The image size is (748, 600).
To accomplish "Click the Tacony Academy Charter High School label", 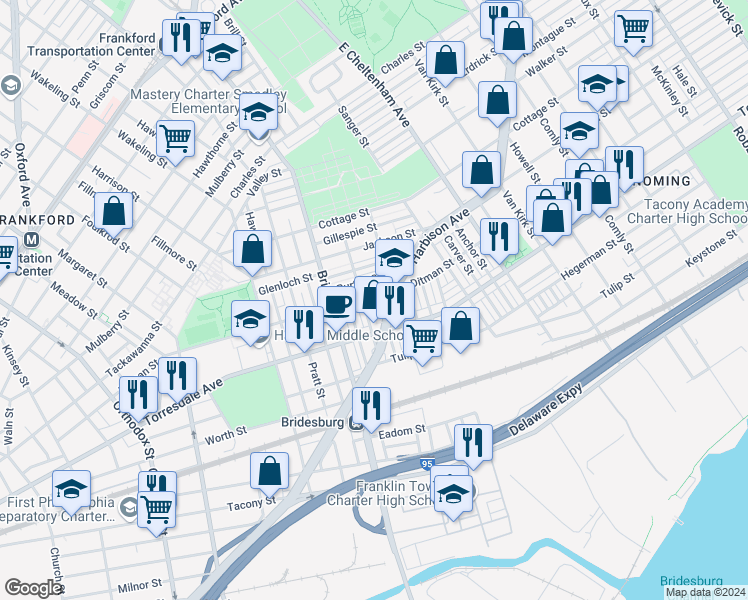I will tap(687, 211).
